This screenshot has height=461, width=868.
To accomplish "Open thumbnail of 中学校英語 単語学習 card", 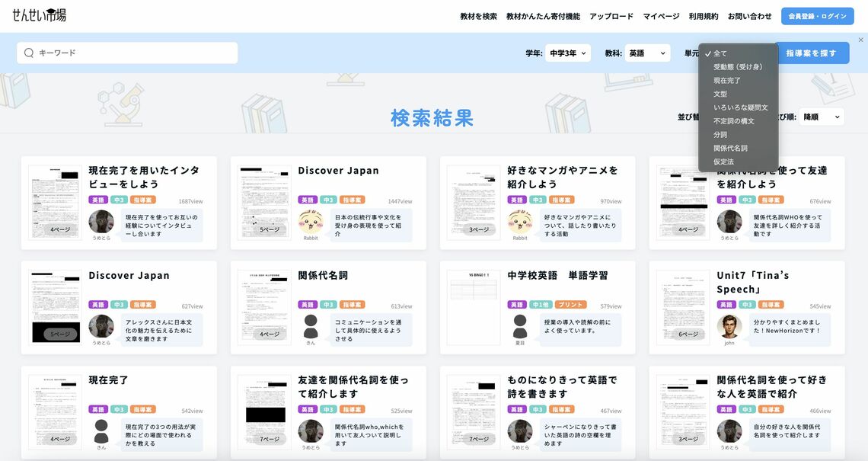I will tap(474, 307).
